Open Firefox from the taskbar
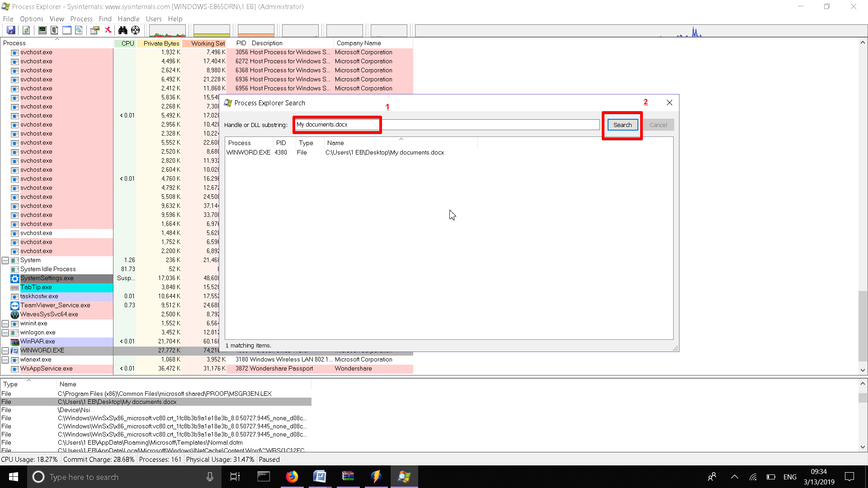 (x=292, y=477)
